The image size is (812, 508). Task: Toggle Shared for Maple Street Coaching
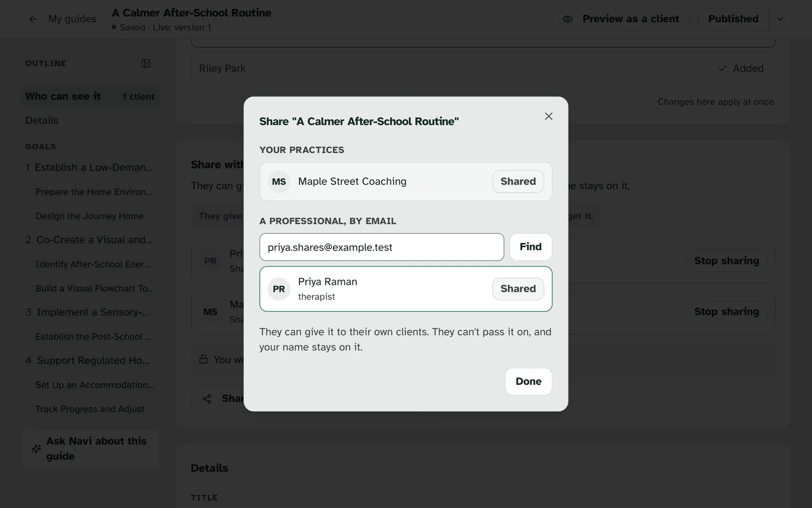click(x=518, y=181)
